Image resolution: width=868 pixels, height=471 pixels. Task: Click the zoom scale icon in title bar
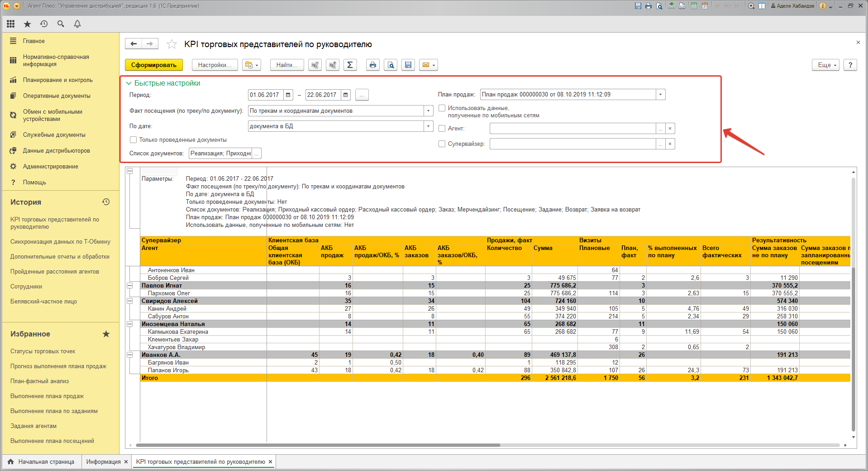[751, 6]
